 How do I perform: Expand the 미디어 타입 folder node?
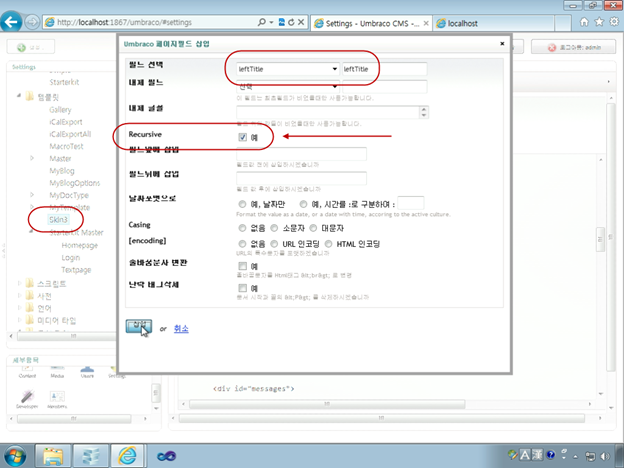point(19,320)
